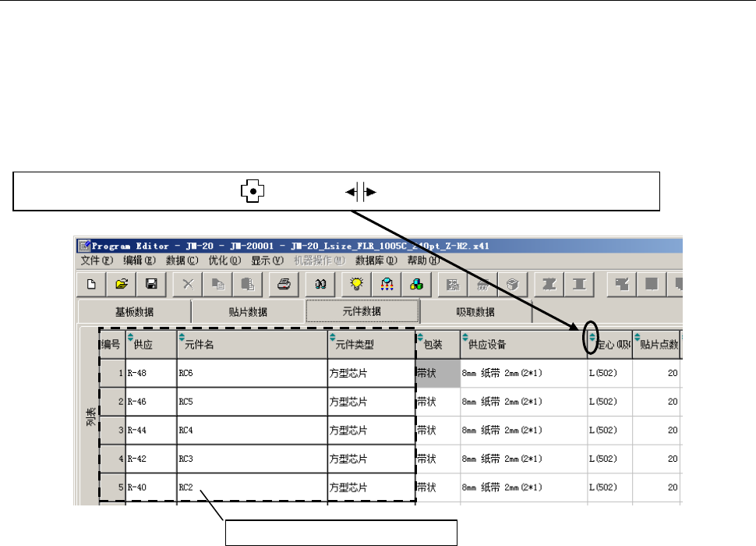This screenshot has width=756, height=546.
Task: Open a program with the folder icon
Action: pyautogui.click(x=122, y=284)
